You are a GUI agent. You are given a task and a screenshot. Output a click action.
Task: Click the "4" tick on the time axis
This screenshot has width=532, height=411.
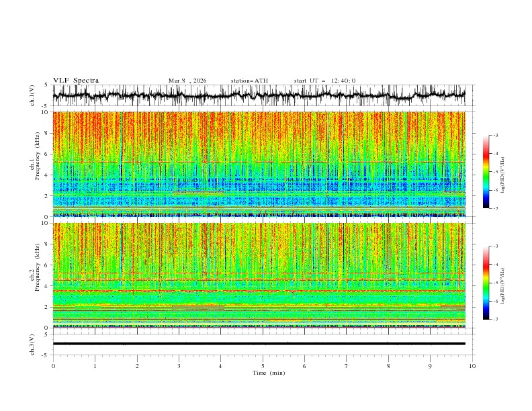[x=220, y=366]
